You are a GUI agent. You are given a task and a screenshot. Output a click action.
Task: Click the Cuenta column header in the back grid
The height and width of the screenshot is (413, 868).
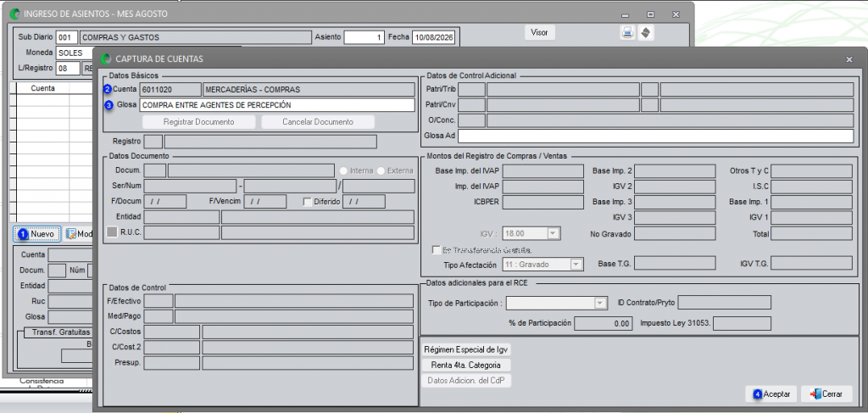(42, 88)
